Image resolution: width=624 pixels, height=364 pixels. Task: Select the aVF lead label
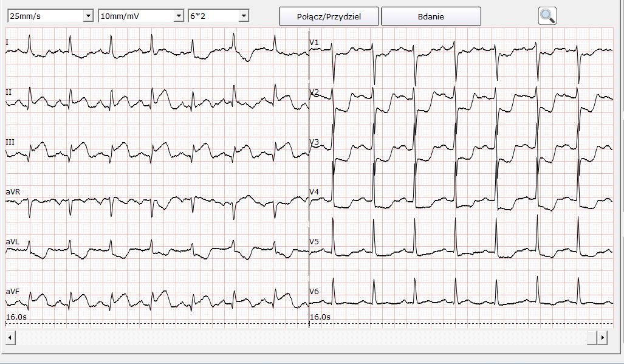13,291
